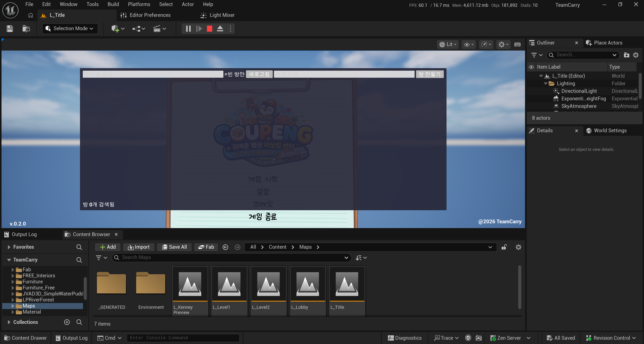Click the Home icon tab
Image resolution: width=644 pixels, height=344 pixels.
[x=31, y=15]
